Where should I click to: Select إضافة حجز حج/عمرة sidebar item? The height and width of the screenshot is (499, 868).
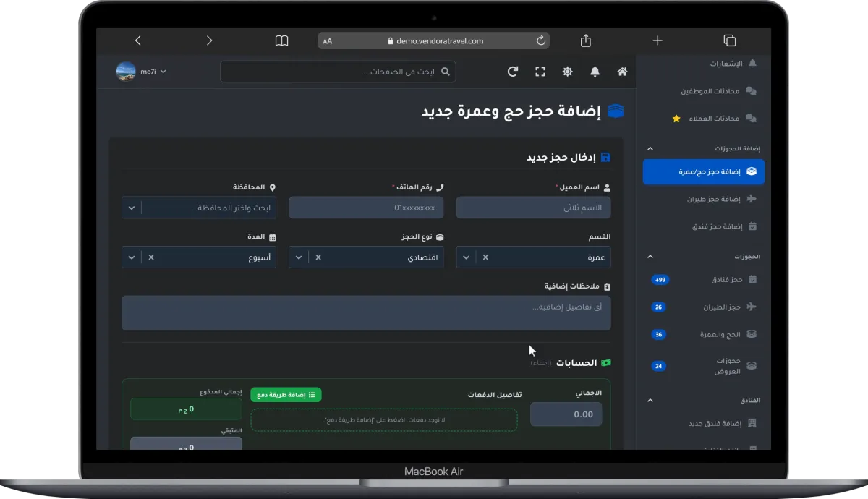[703, 172]
